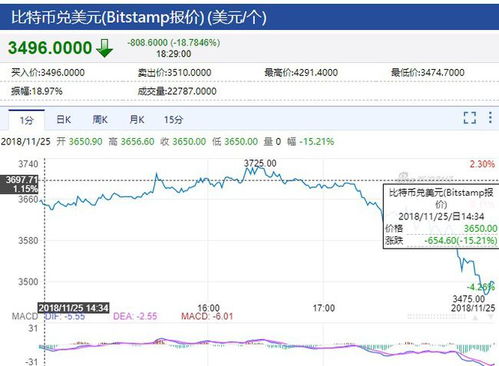The height and width of the screenshot is (366, 499).
Task: Select the 1分 chart tab
Action: click(x=26, y=120)
